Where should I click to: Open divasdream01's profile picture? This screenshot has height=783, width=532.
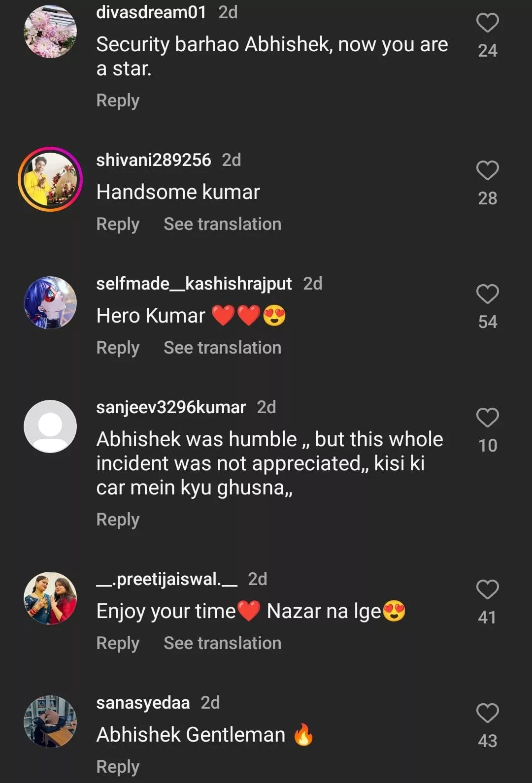click(50, 32)
